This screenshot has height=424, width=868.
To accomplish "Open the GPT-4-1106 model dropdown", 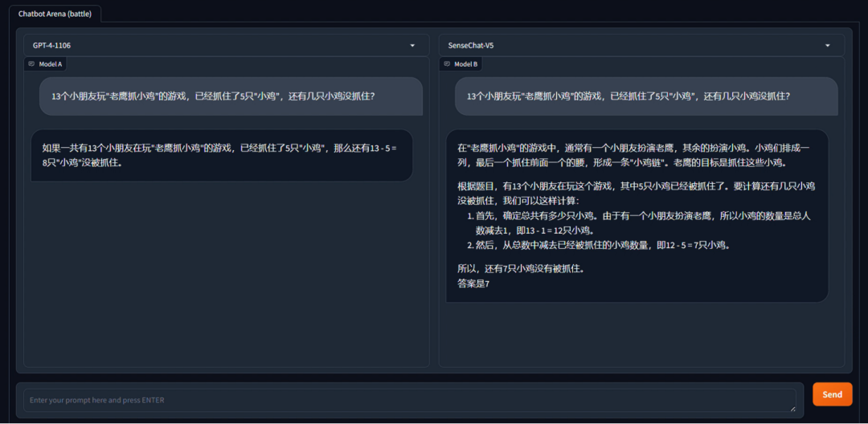I will pos(227,45).
